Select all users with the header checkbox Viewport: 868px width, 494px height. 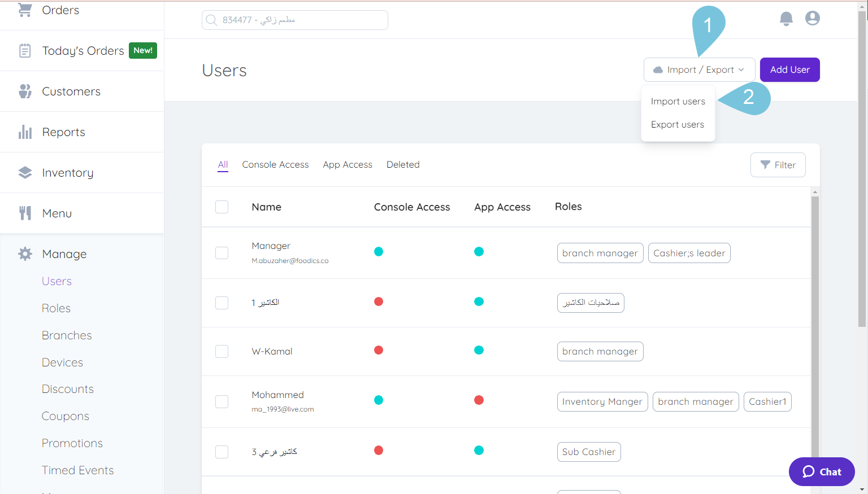222,207
